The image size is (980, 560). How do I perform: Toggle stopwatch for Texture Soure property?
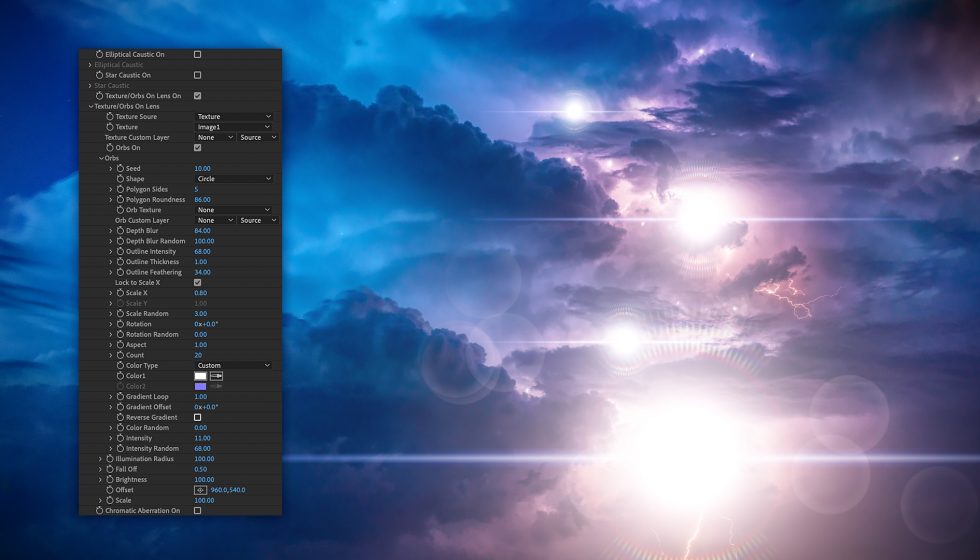[x=110, y=116]
